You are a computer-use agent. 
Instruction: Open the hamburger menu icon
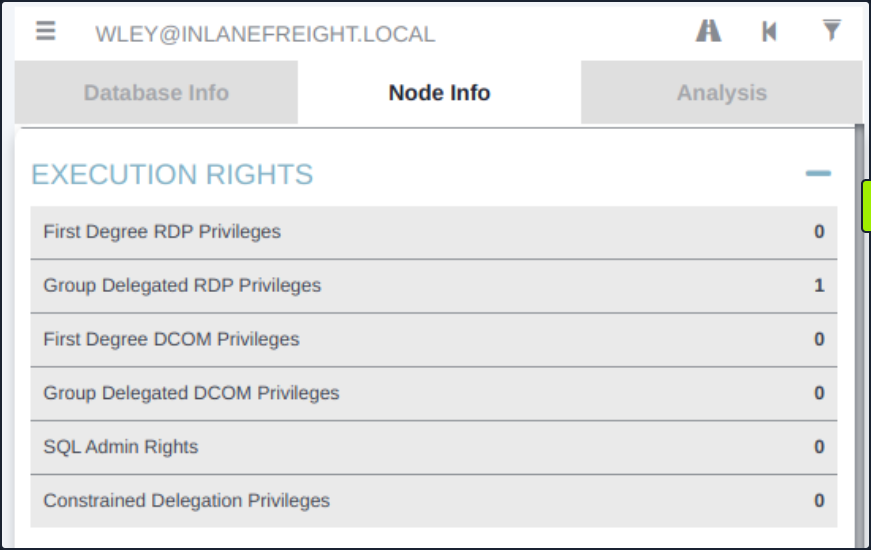(x=45, y=31)
